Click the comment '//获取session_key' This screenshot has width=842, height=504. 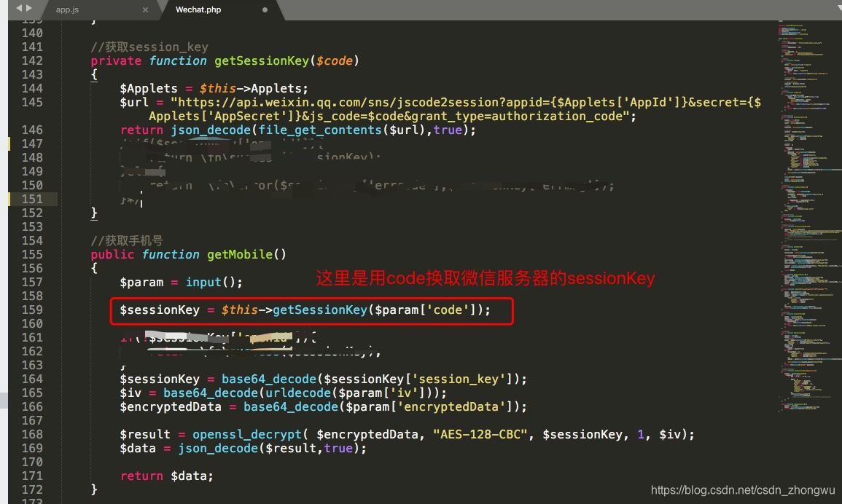click(x=149, y=47)
